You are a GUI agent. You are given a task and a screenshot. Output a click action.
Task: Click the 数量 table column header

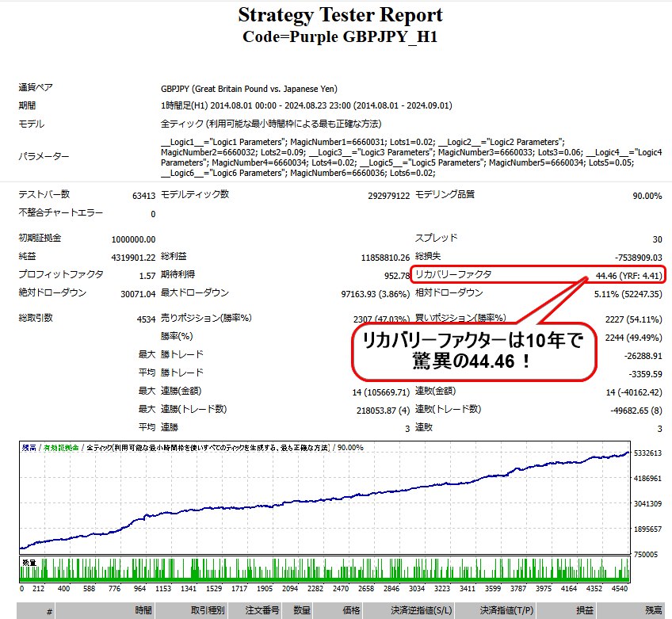298,611
